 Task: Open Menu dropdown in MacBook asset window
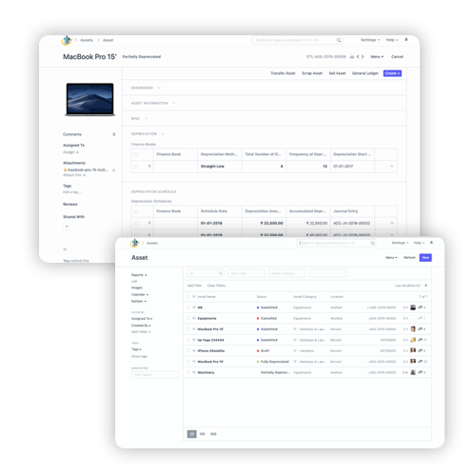pyautogui.click(x=377, y=57)
